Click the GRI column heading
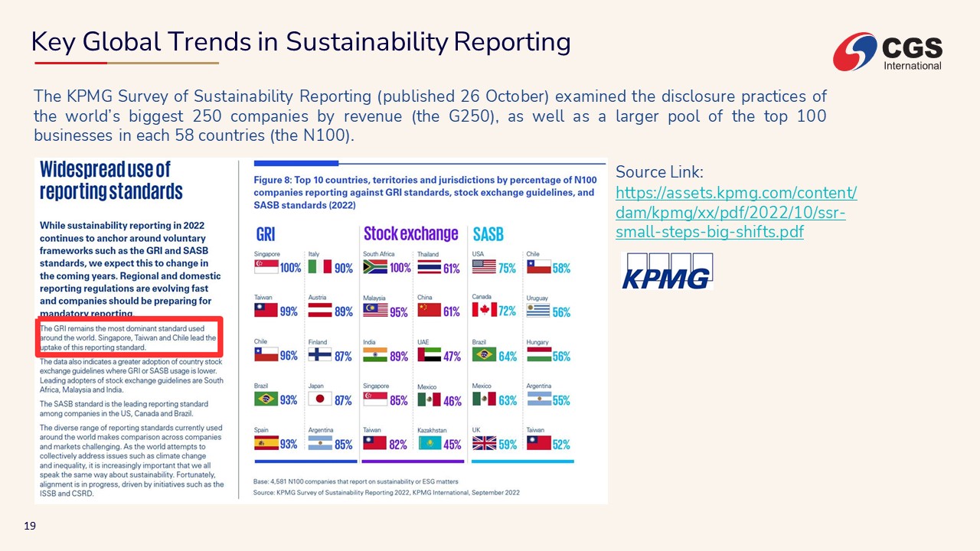 266,234
